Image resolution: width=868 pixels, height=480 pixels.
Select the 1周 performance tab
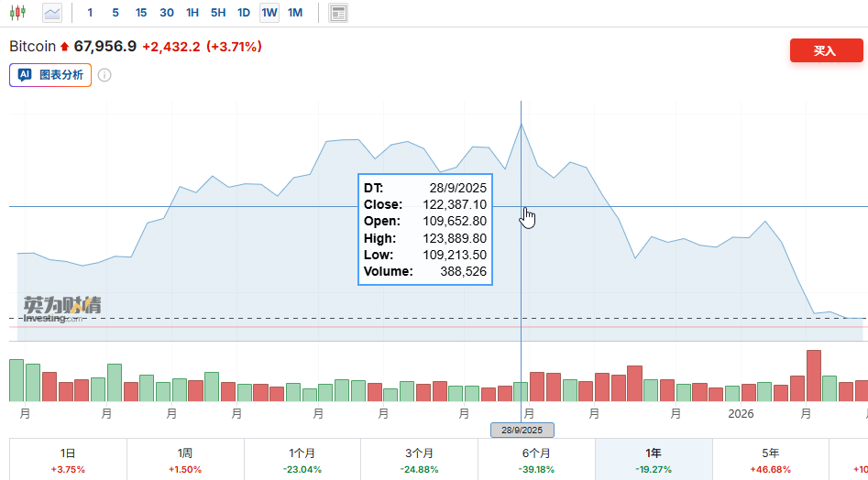pos(185,460)
